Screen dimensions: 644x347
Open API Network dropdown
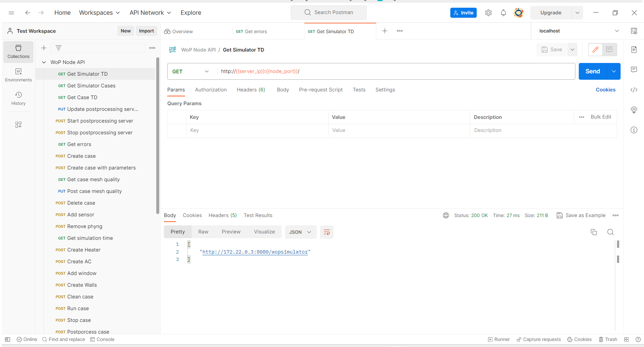coord(150,13)
